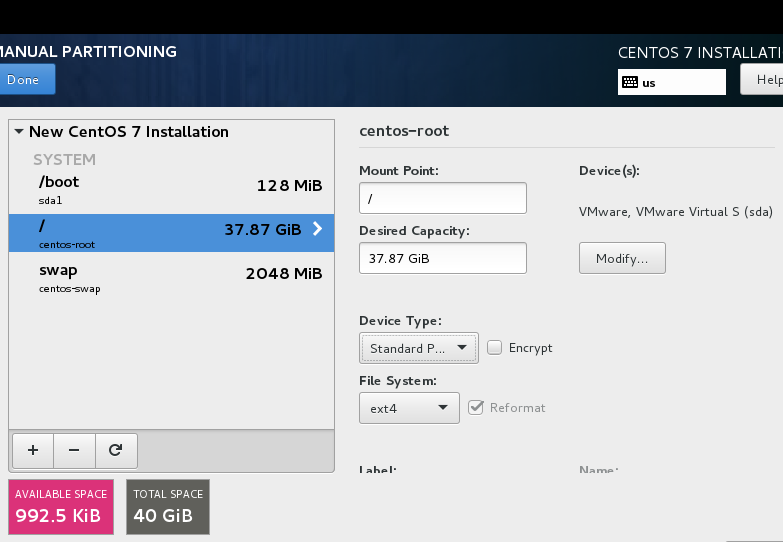Click the Desired Capacity input field
783x542 pixels.
pos(442,258)
